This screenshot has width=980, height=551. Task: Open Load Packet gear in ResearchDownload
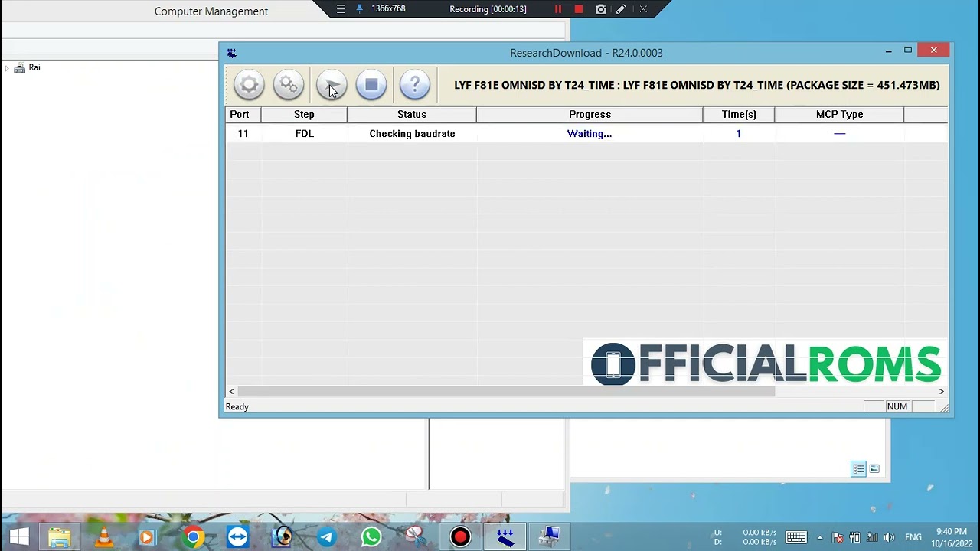249,85
